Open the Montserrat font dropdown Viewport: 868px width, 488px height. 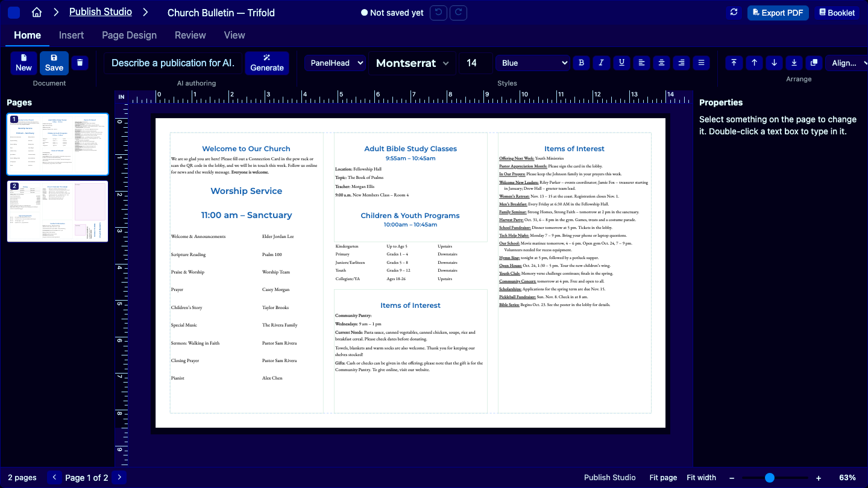click(412, 63)
